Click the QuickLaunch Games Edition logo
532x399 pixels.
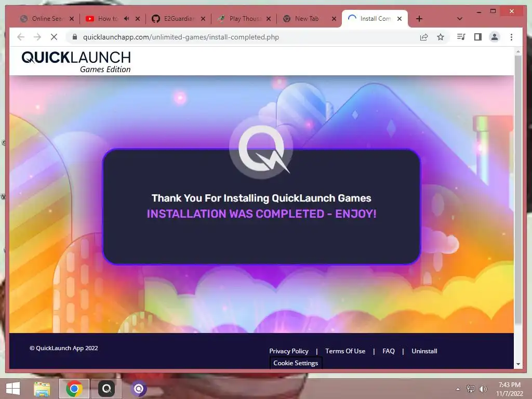tap(76, 62)
